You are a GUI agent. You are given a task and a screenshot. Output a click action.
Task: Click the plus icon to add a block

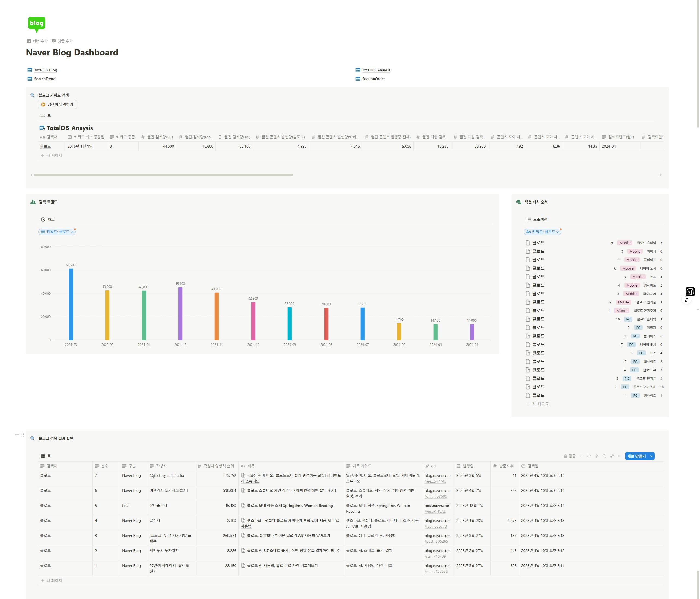click(x=17, y=435)
